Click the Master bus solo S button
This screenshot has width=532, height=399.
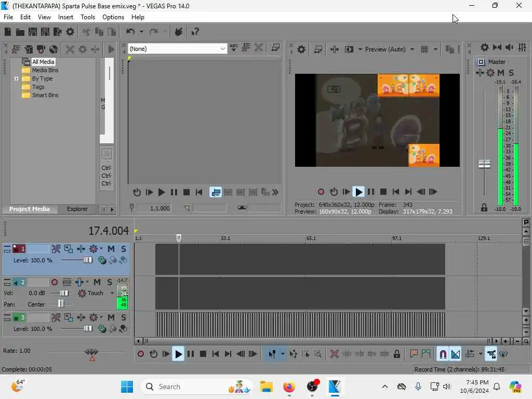(x=511, y=73)
